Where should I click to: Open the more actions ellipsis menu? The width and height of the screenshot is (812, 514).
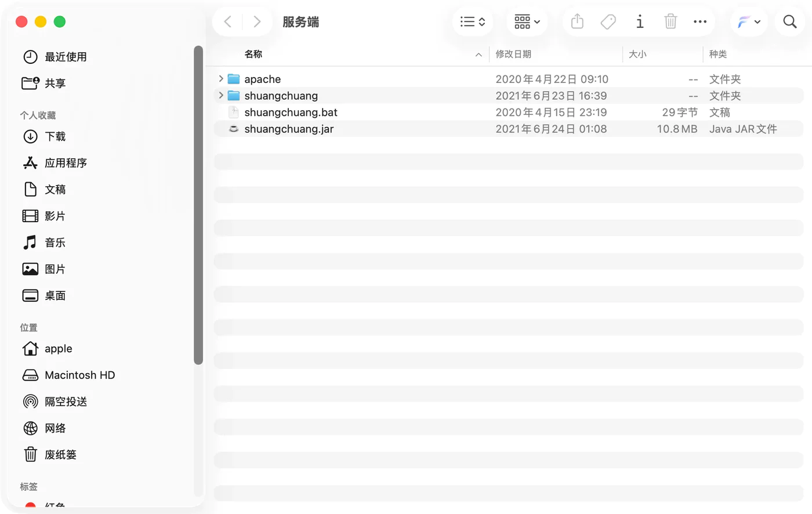pos(700,22)
